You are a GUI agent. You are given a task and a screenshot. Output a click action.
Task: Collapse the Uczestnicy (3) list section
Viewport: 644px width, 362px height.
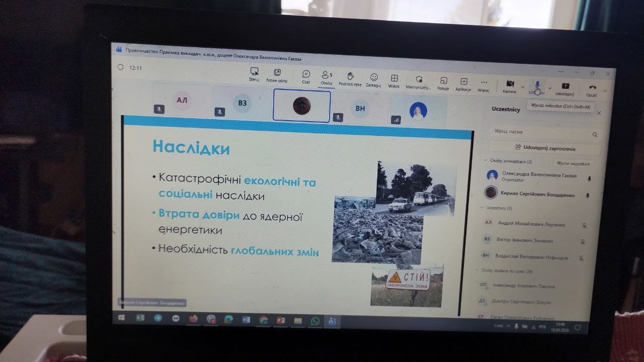point(481,207)
